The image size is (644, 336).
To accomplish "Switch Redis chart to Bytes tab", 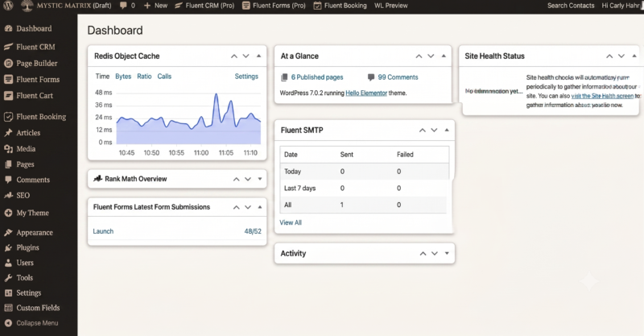I will 123,76.
